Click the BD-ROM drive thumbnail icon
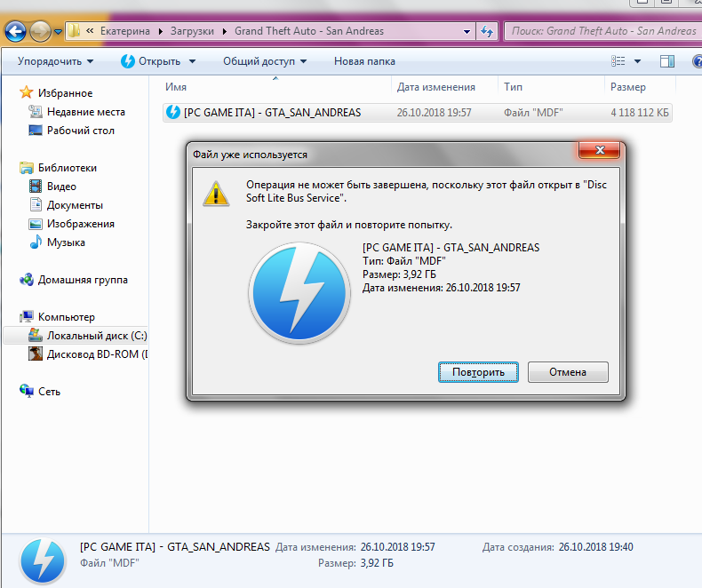 (x=36, y=354)
